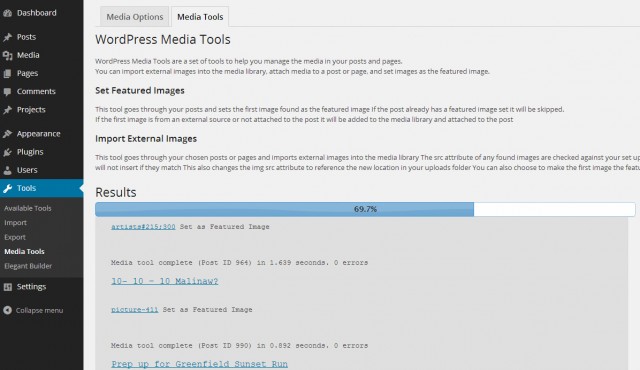Click the Dashboard gauge icon
Viewport: 640px width, 370px height.
point(7,13)
